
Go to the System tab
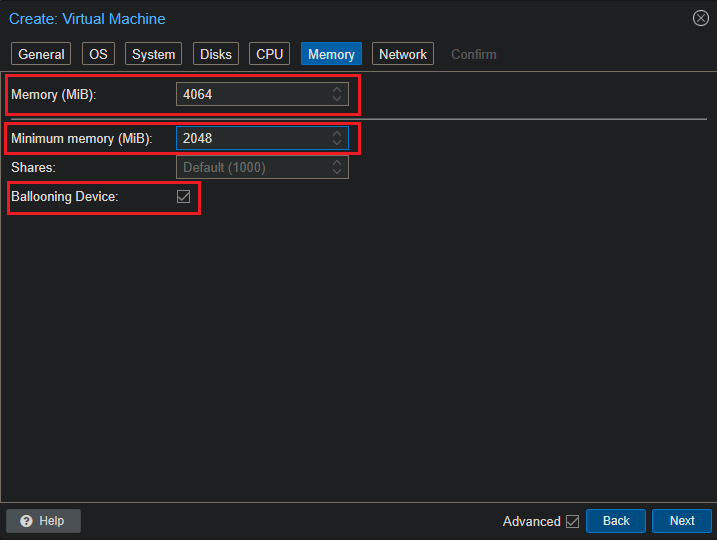tap(153, 54)
